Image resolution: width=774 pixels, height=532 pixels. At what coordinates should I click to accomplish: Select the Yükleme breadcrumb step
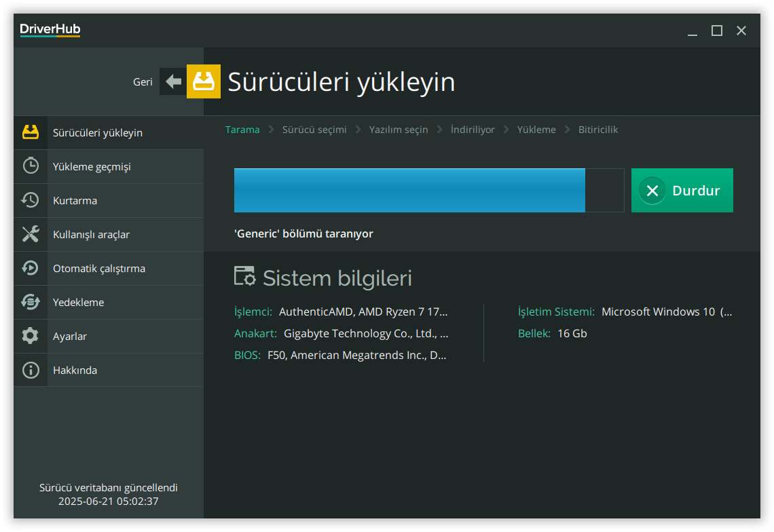pos(536,130)
